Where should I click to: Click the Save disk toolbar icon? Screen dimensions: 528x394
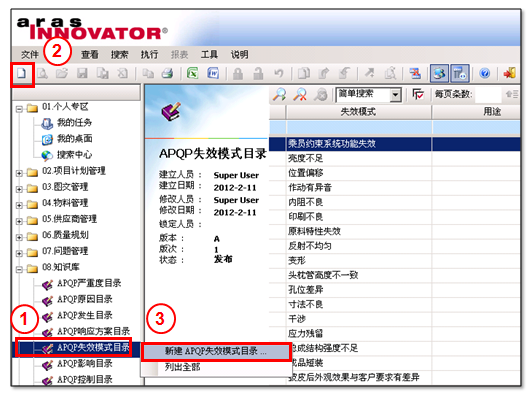click(82, 73)
